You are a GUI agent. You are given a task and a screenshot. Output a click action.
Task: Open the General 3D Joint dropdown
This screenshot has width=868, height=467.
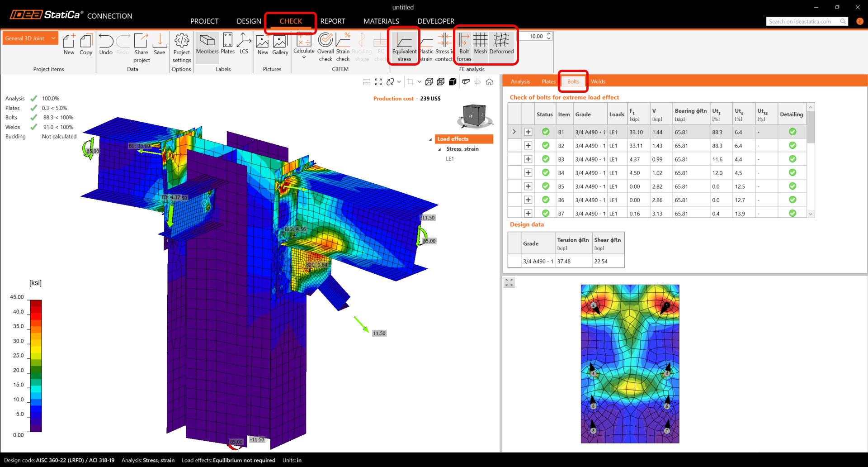pyautogui.click(x=30, y=38)
